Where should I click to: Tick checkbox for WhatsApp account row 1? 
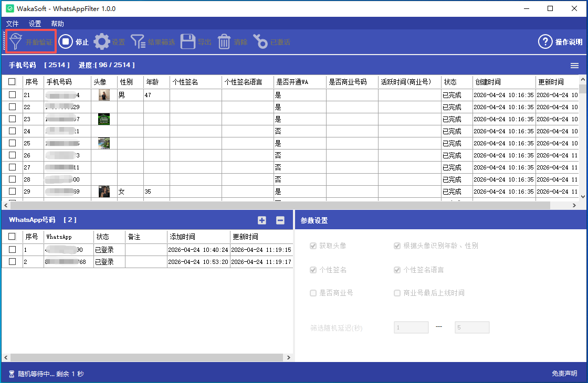[12, 250]
